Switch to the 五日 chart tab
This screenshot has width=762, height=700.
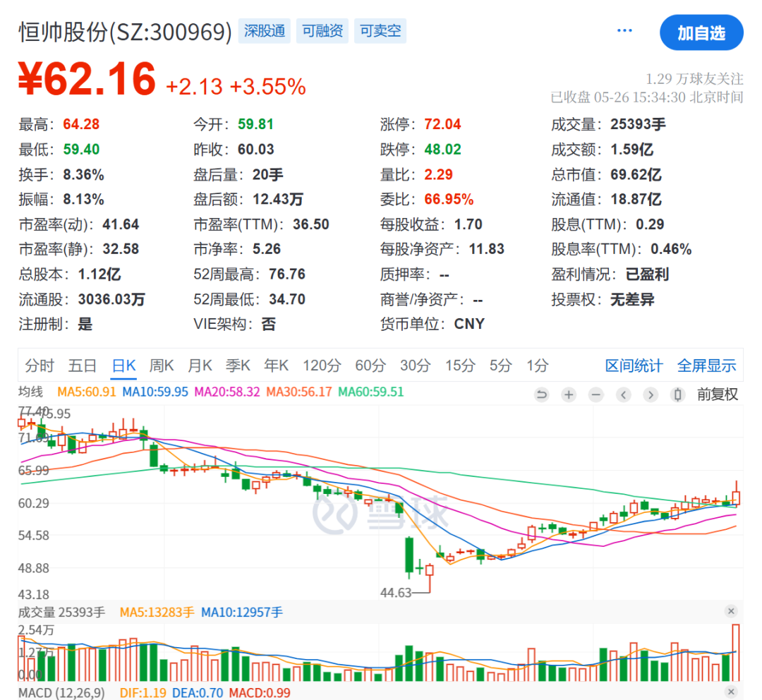pyautogui.click(x=82, y=366)
